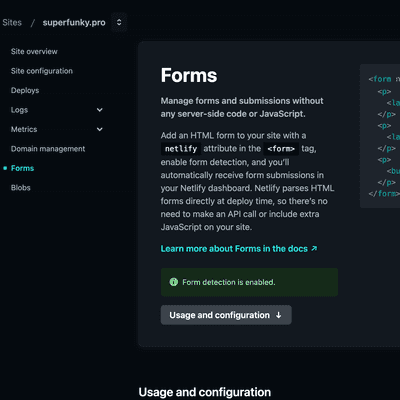Click the Usage and configuration section heading

pos(205,392)
